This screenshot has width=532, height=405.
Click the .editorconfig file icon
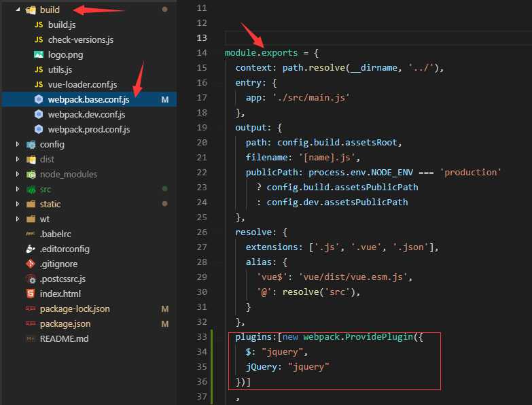(31, 249)
